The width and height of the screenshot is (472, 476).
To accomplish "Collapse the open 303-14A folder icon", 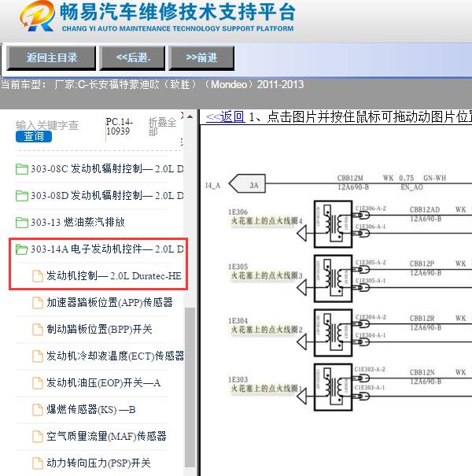I will pos(21,249).
